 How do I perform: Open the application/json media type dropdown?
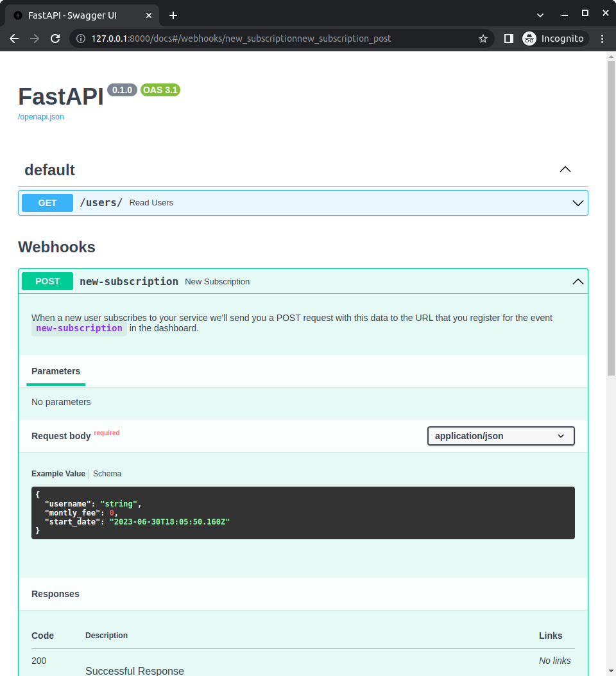501,436
